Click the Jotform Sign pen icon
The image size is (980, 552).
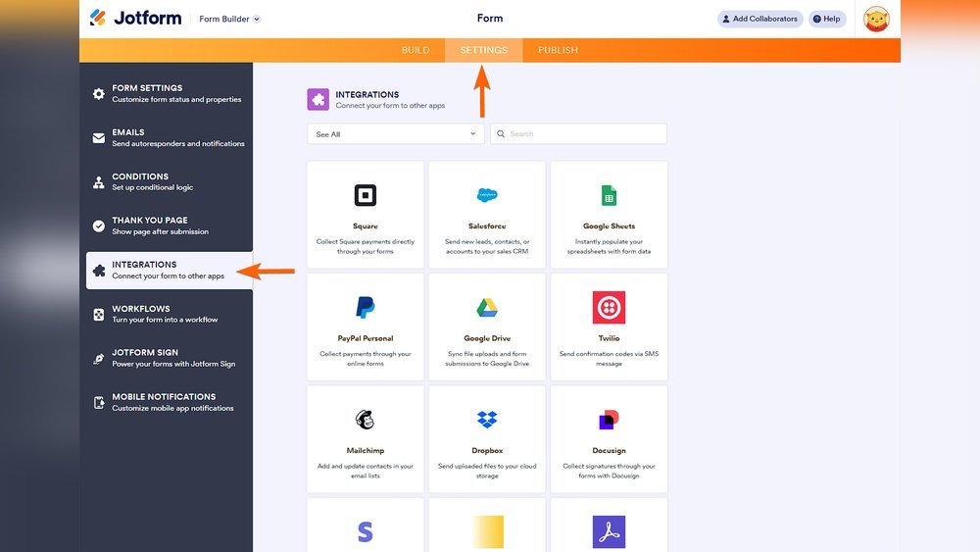(99, 358)
